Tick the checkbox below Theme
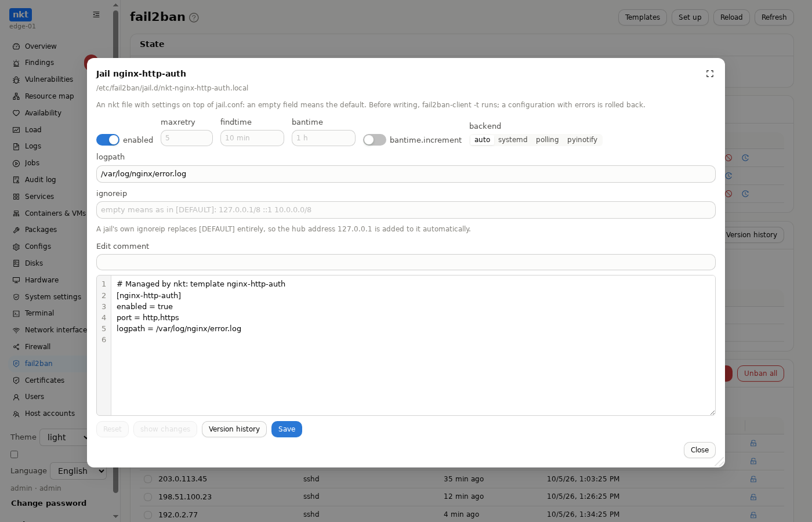Viewport: 812px width, 522px height. 14,455
